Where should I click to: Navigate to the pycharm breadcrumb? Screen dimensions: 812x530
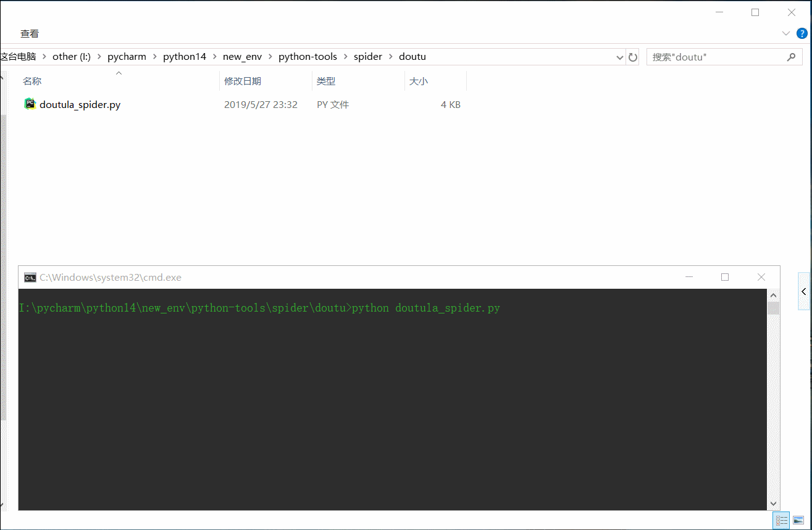click(127, 57)
